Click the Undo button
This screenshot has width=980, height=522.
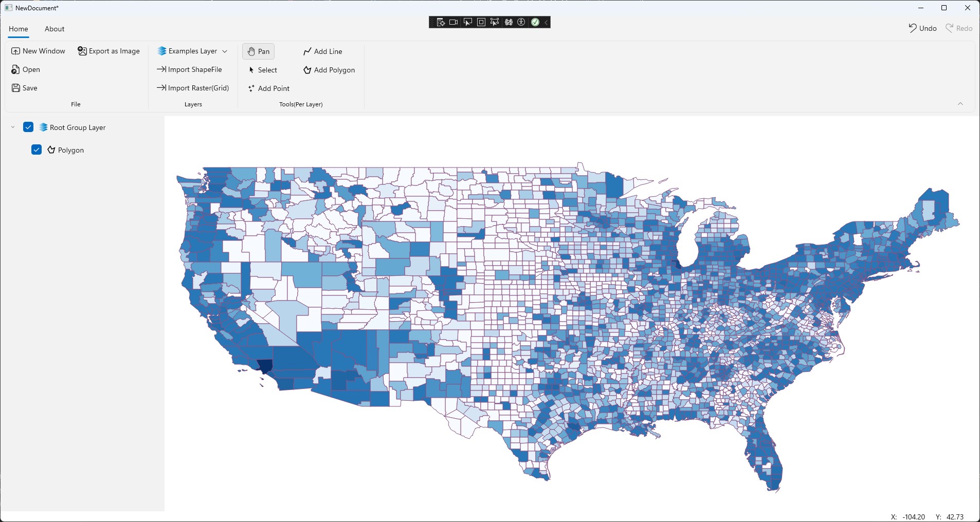(x=922, y=28)
